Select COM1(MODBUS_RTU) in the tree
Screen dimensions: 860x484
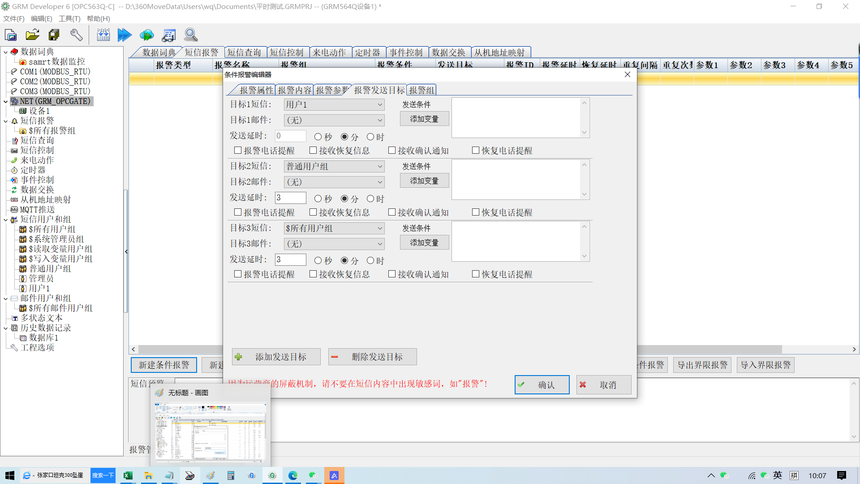click(x=55, y=71)
